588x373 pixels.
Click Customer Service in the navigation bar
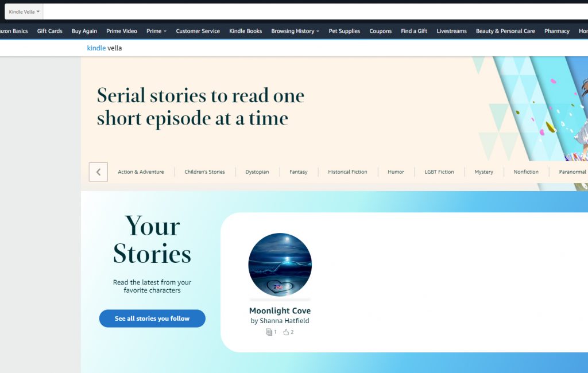coord(198,31)
